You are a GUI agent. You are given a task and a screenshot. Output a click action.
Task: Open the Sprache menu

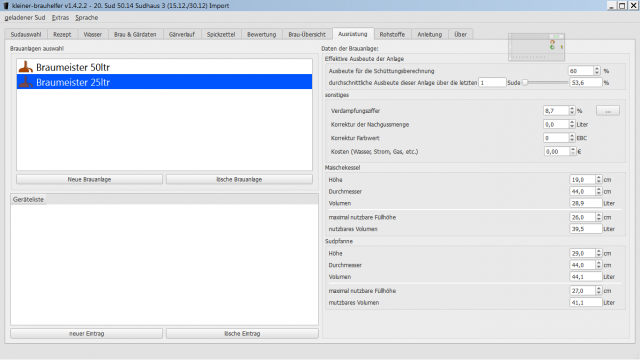click(87, 18)
